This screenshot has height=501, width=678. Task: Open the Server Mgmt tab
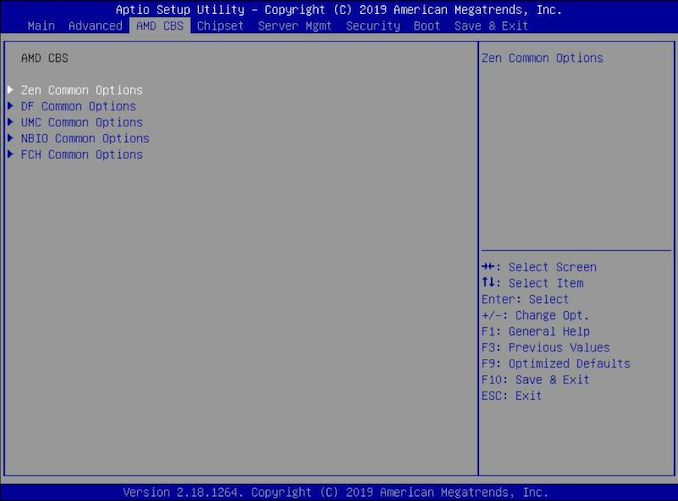[x=294, y=26]
